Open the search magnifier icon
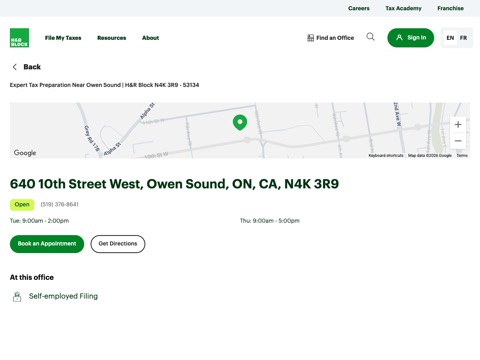This screenshot has width=480, height=360. coord(370,37)
